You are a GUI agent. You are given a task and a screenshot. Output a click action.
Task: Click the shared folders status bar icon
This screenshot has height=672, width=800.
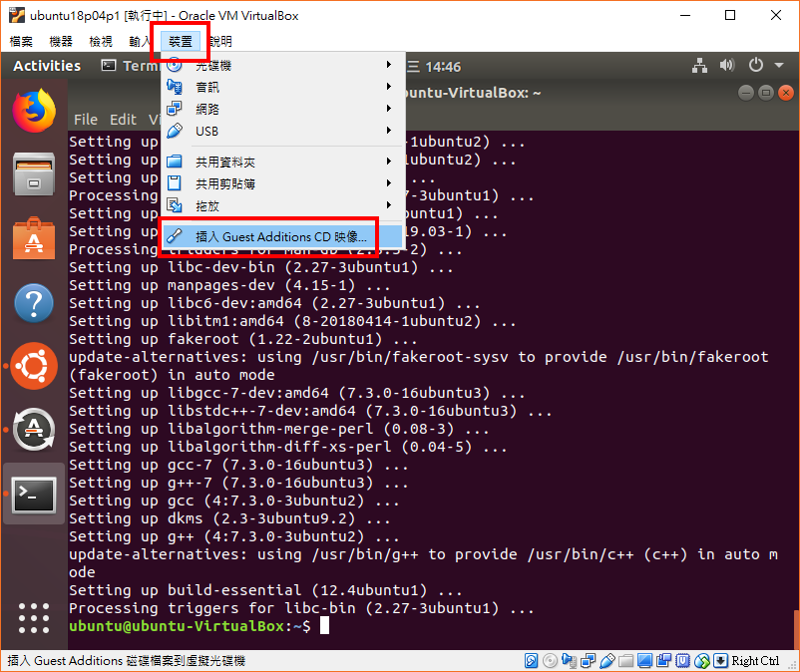coord(625,661)
